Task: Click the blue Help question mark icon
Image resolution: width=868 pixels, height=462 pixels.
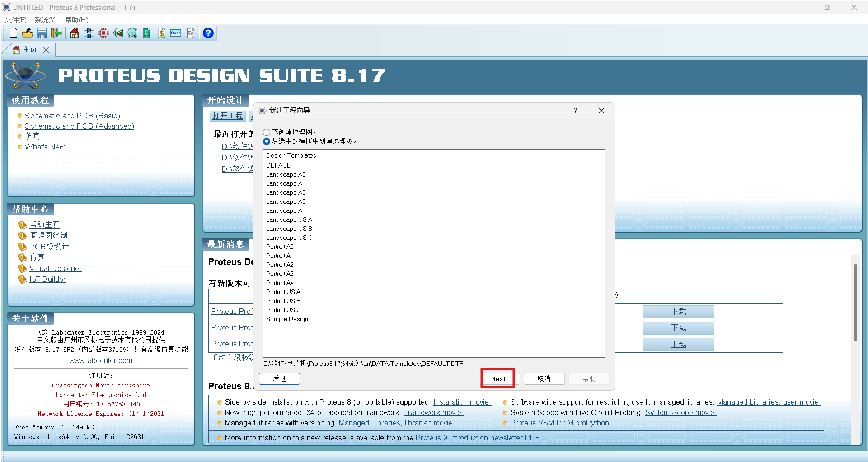Action: tap(208, 33)
